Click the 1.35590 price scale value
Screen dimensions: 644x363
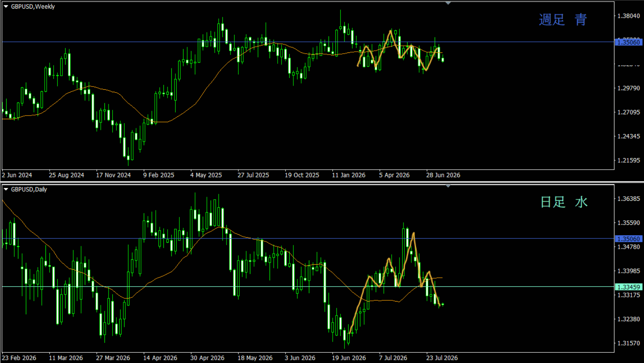click(x=628, y=223)
